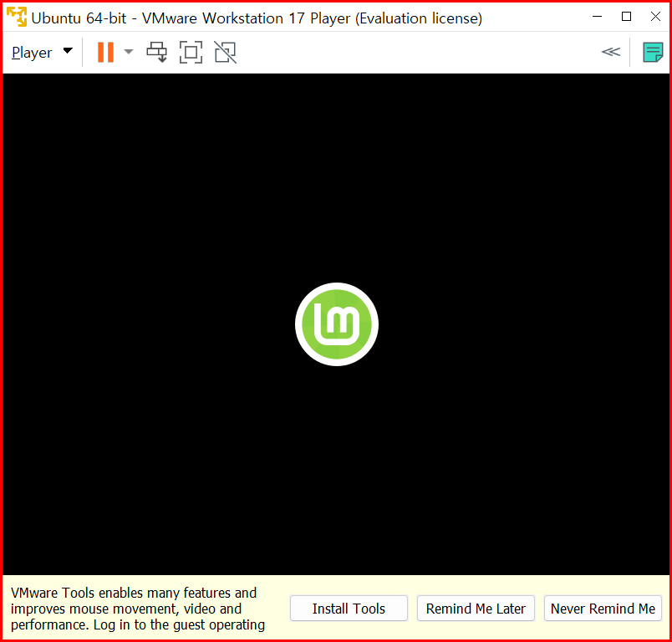672x642 pixels.
Task: Enter full screen mode
Action: (x=191, y=53)
